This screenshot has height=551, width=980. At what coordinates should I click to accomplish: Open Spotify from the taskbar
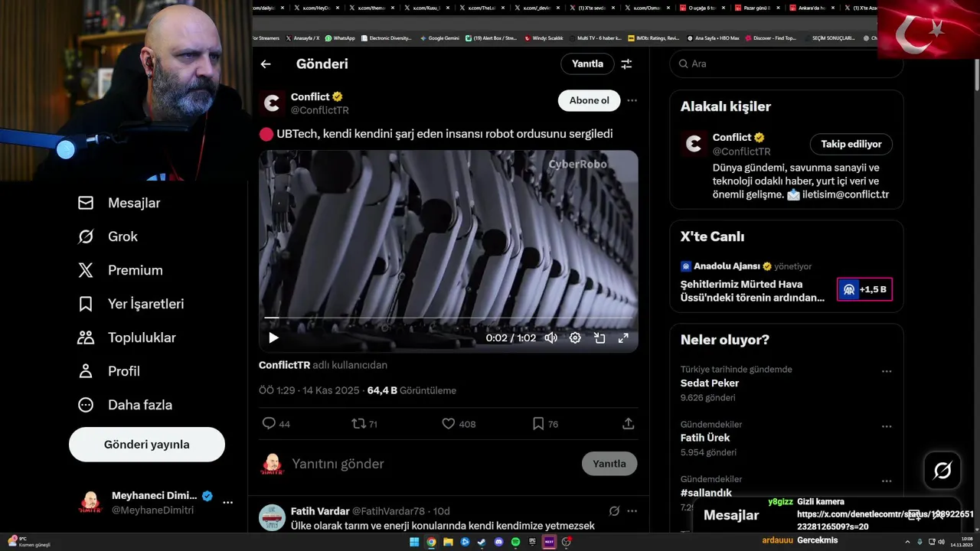point(515,542)
